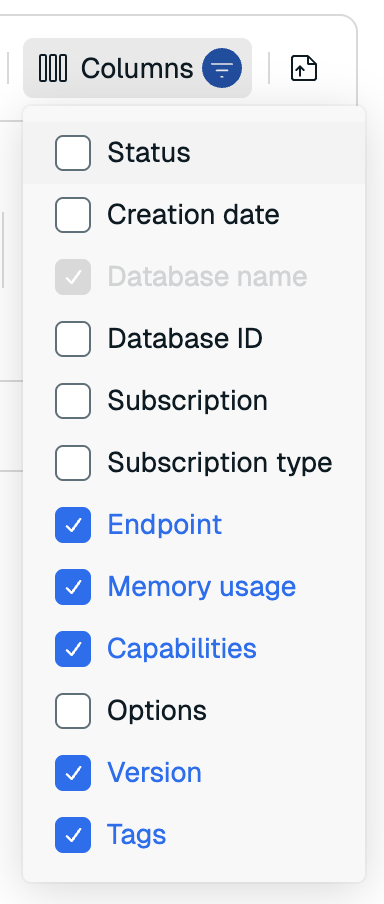
Task: Click the export file icon
Action: click(304, 68)
